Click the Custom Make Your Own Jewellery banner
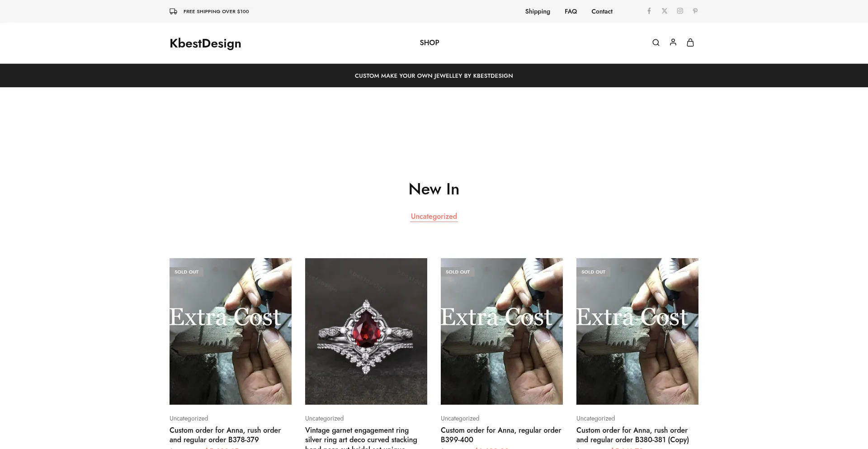This screenshot has width=868, height=449. 434,76
